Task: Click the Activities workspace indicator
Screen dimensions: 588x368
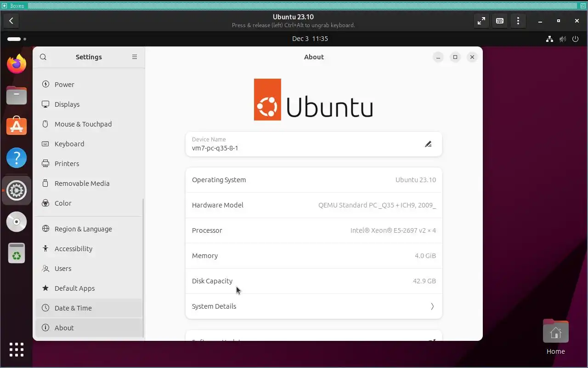Action: pyautogui.click(x=17, y=39)
